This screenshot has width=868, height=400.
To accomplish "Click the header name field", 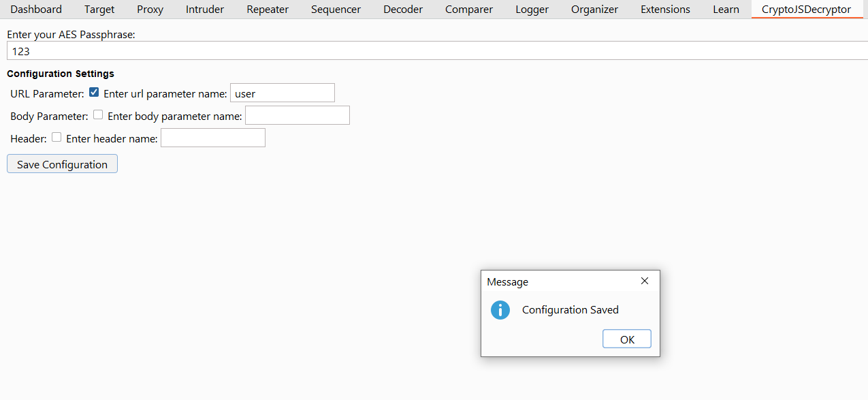I will point(213,138).
